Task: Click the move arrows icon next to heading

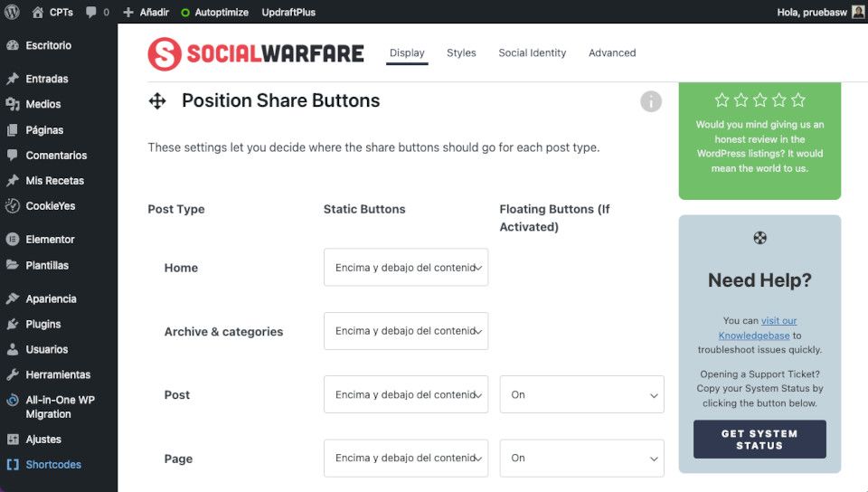Action: click(x=157, y=101)
